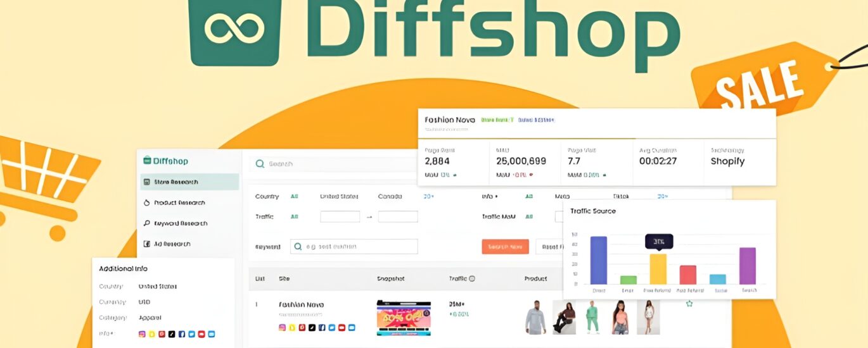Screen dimensions: 868x348
Task: Open product thumbnail of woman in pink top
Action: pyautogui.click(x=620, y=317)
